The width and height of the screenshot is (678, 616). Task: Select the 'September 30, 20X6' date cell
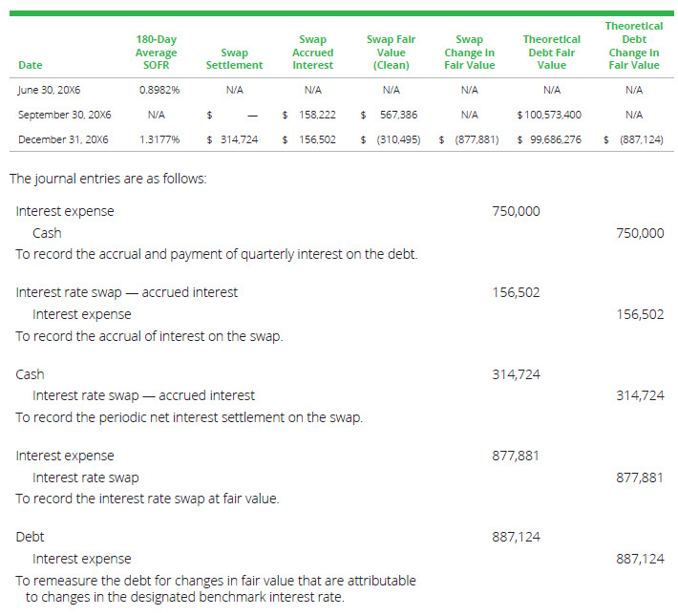point(65,115)
